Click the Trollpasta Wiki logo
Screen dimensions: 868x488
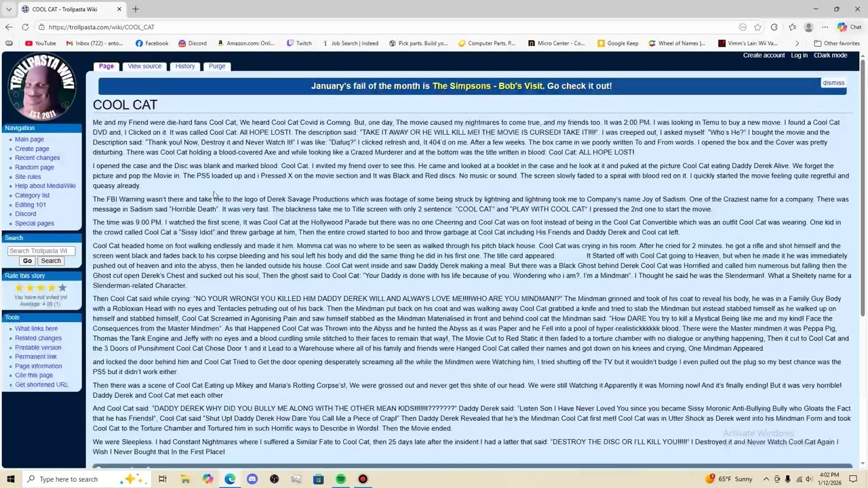[x=41, y=87]
